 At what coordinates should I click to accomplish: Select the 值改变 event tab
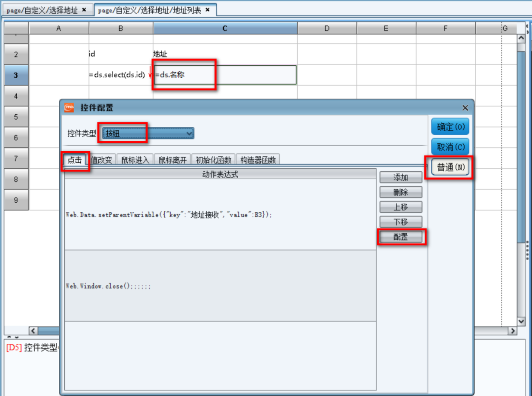102,160
